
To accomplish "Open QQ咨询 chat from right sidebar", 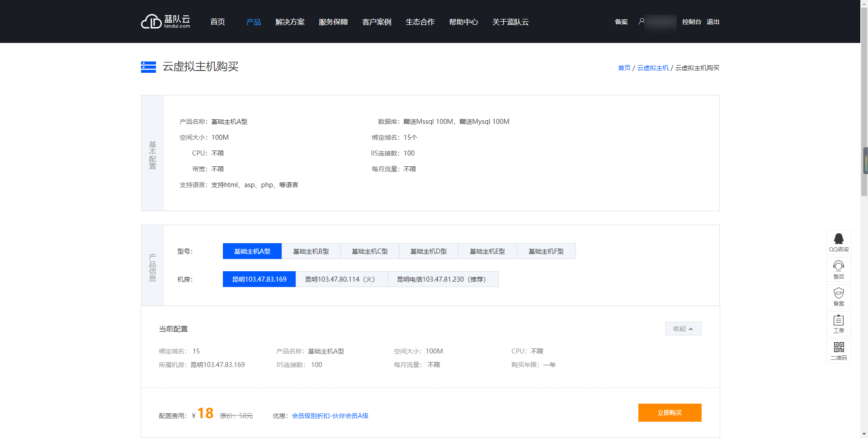I will [x=839, y=242].
